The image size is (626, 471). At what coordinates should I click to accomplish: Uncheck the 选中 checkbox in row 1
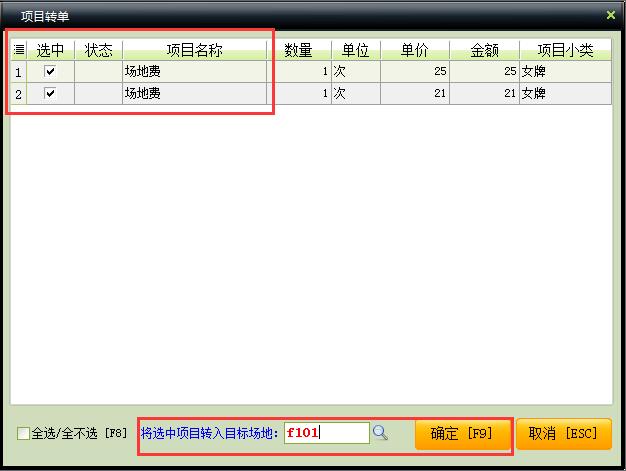pyautogui.click(x=50, y=71)
